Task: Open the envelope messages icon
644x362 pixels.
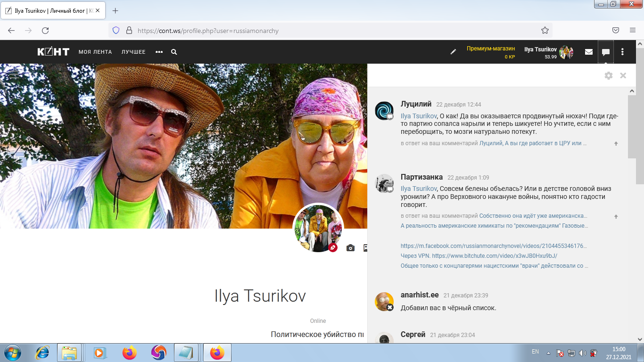Action: 589,52
